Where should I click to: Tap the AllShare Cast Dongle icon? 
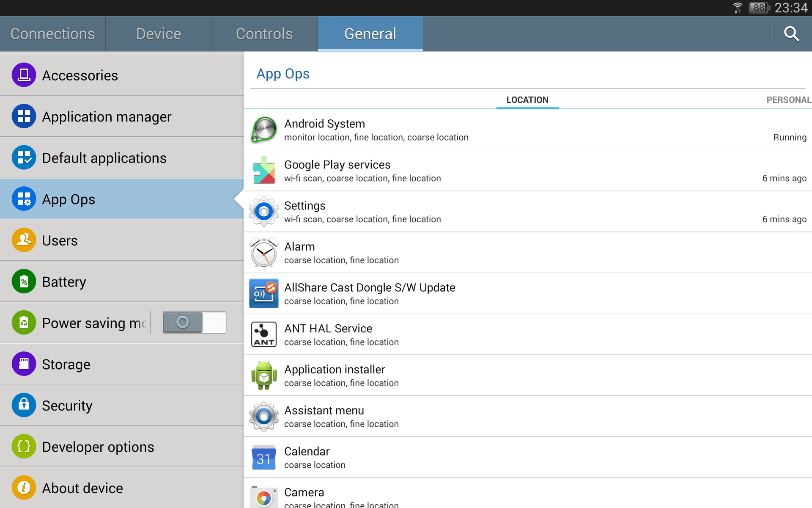coord(264,293)
